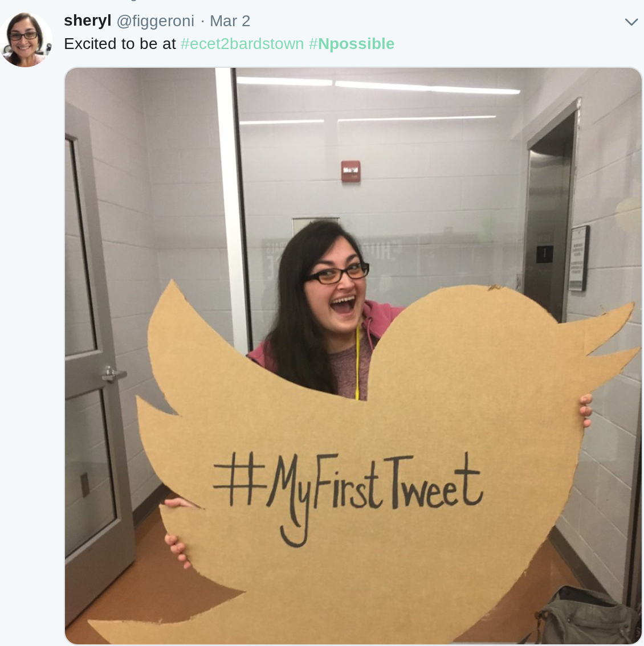Screen dimensions: 644x646
Task: Open sheryl's profile avatar
Action: point(26,39)
